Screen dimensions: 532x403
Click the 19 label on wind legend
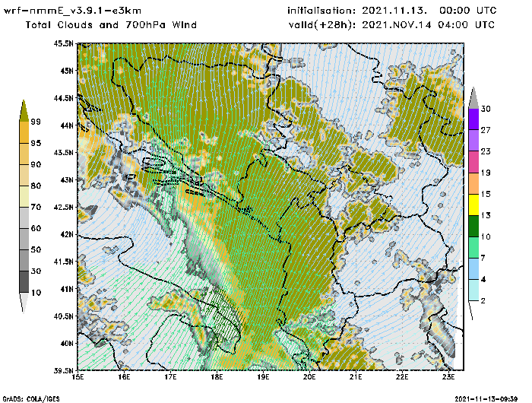(x=486, y=173)
